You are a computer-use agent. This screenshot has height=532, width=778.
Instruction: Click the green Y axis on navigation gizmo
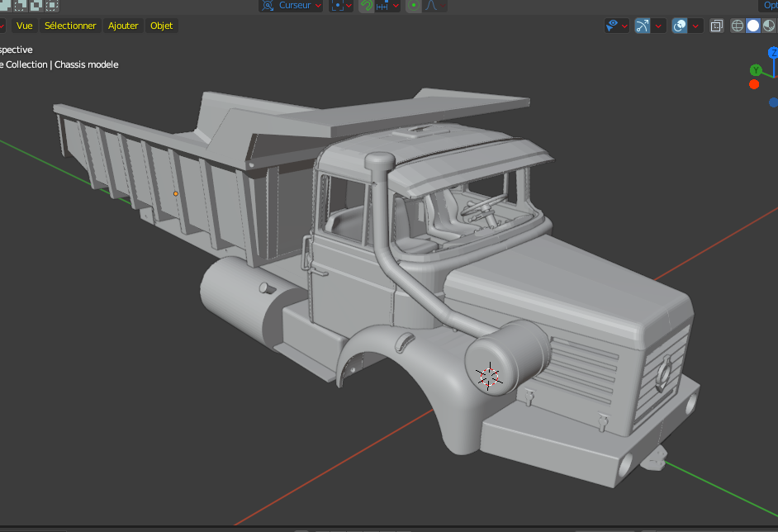tap(755, 70)
